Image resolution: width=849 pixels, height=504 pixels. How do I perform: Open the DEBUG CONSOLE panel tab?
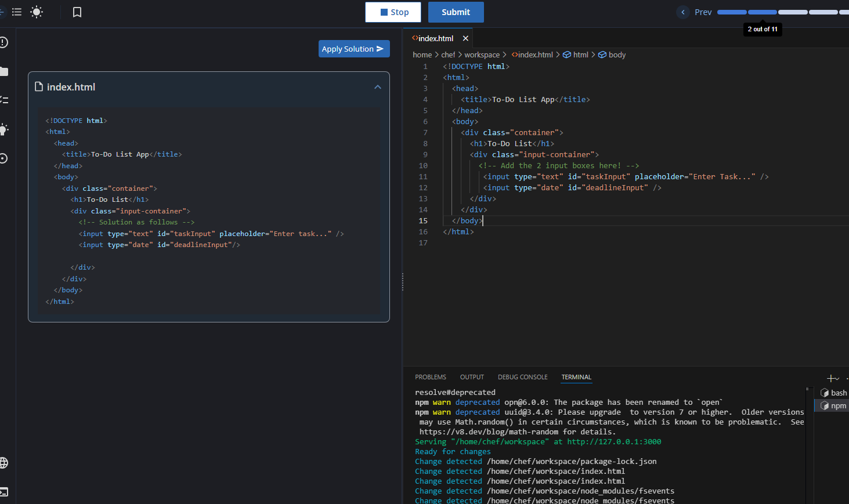523,377
